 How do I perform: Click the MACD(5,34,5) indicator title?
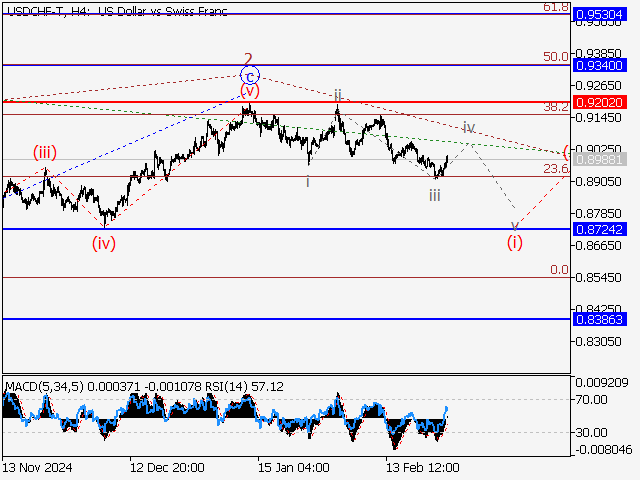pyautogui.click(x=48, y=385)
